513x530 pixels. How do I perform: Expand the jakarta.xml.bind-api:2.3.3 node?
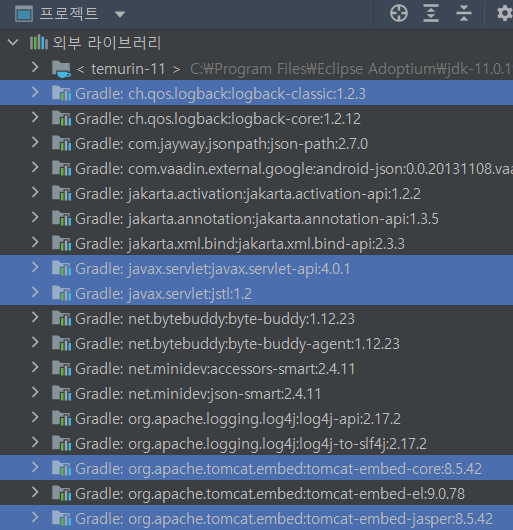[35, 243]
